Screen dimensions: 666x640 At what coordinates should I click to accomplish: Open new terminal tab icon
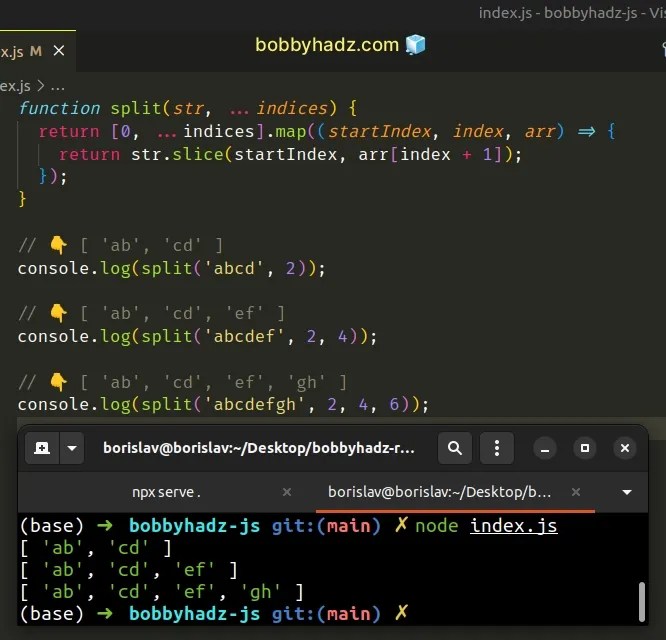[42, 448]
